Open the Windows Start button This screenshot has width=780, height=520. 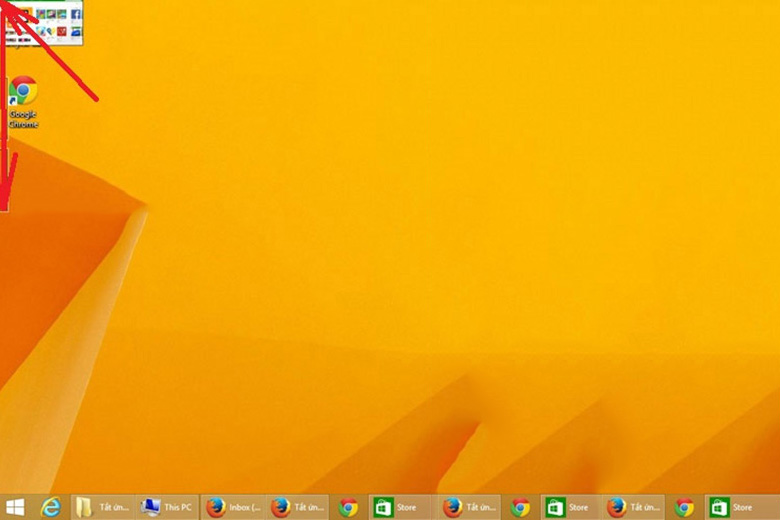15,507
